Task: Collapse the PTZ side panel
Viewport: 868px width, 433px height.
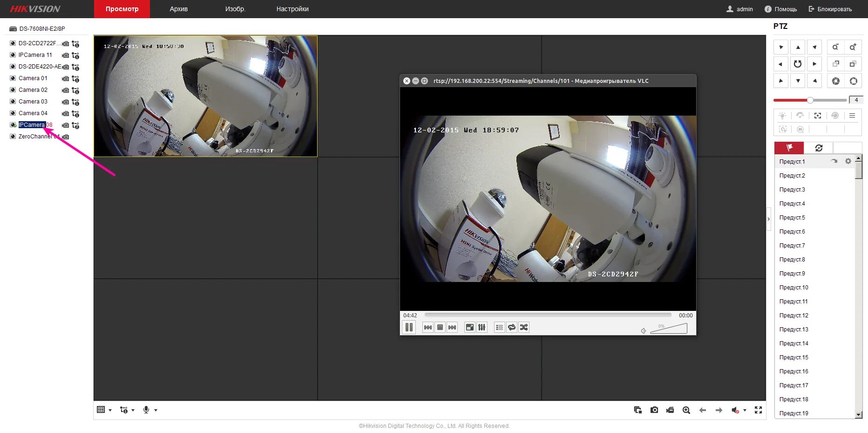Action: point(768,219)
